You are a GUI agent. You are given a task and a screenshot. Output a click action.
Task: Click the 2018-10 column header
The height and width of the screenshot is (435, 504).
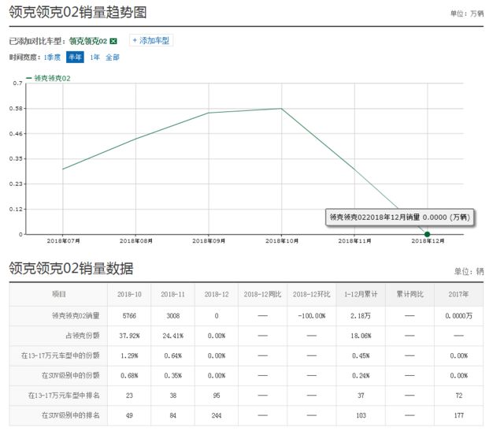click(129, 294)
